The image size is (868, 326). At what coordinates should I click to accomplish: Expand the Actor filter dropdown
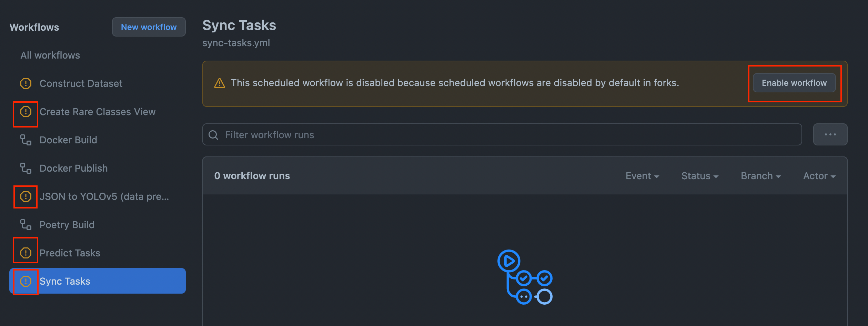[x=819, y=176]
